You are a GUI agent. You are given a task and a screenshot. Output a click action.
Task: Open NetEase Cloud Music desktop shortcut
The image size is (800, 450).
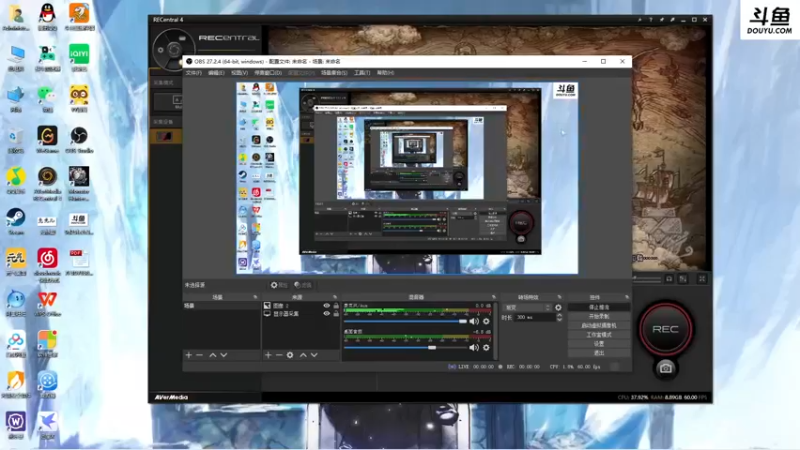click(x=47, y=264)
